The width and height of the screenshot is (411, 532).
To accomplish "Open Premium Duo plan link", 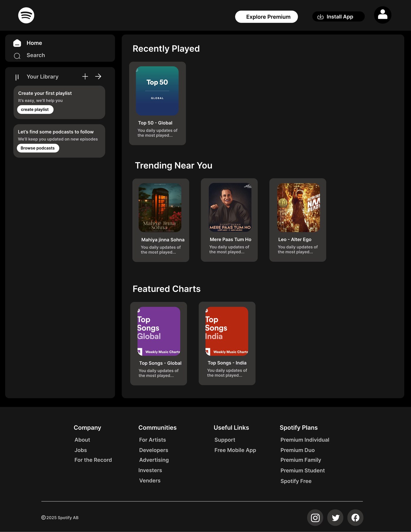I will pyautogui.click(x=297, y=450).
